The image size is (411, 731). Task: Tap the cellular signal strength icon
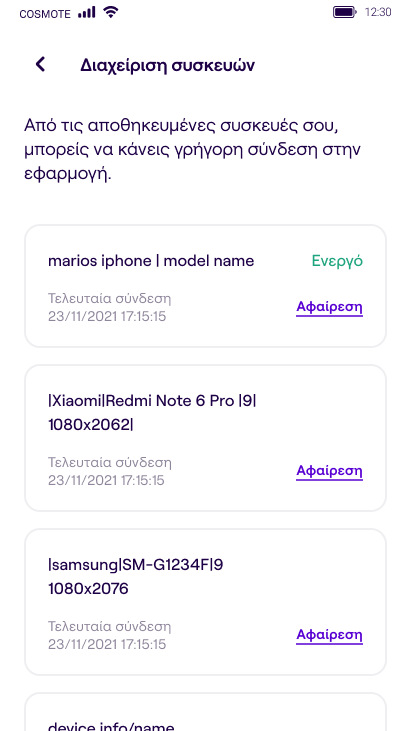point(87,12)
